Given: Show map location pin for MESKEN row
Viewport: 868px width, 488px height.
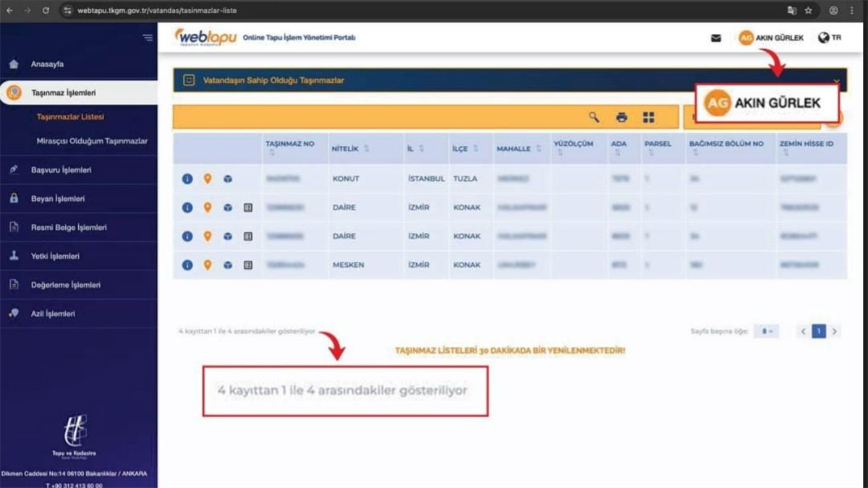Looking at the screenshot, I should [x=208, y=265].
